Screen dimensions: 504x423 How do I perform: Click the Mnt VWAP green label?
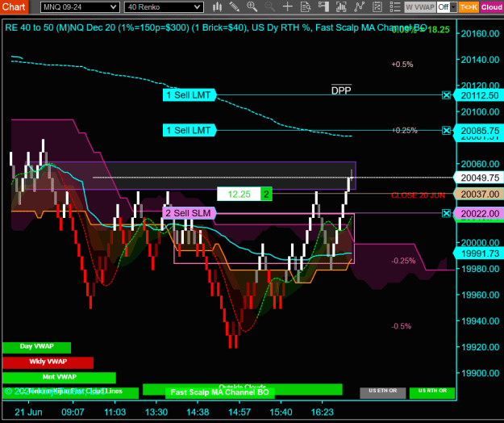[59, 378]
